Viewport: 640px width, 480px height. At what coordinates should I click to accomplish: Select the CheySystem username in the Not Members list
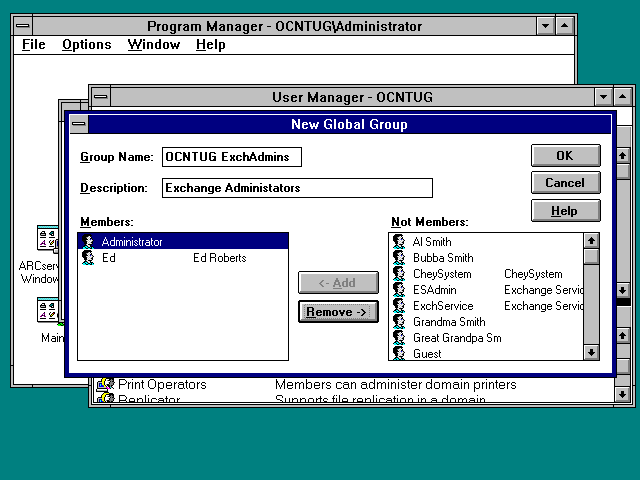(x=442, y=274)
